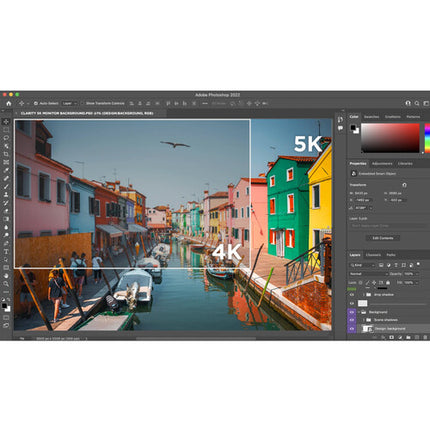430x430 pixels.
Task: Open the Kind filter dropdown
Action: coord(362,265)
